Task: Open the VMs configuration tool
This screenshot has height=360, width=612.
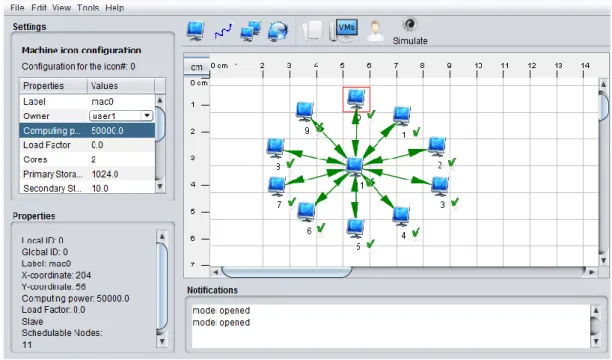Action: (343, 31)
